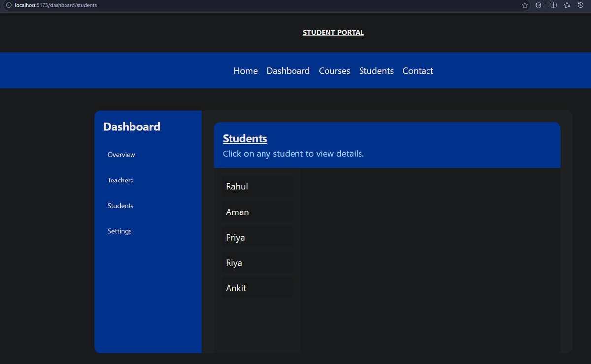Open the browser extensions puzzle icon

(539, 5)
